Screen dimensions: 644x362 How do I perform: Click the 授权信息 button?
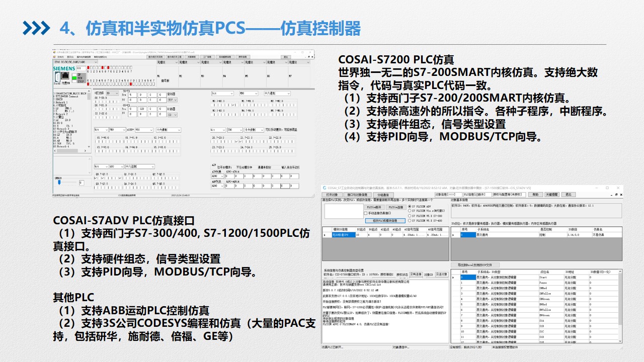[243, 57]
